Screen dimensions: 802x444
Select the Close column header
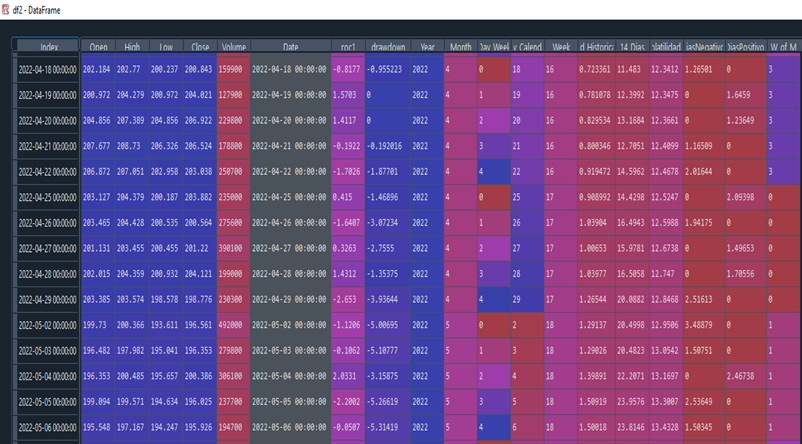point(200,47)
